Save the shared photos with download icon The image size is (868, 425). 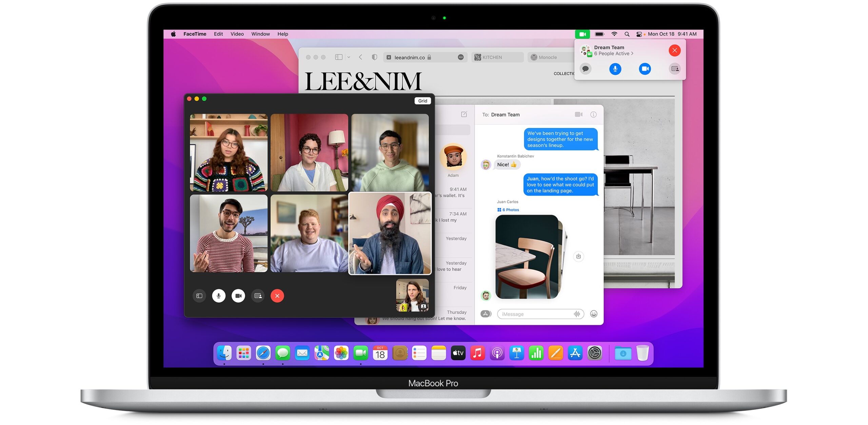tap(578, 256)
